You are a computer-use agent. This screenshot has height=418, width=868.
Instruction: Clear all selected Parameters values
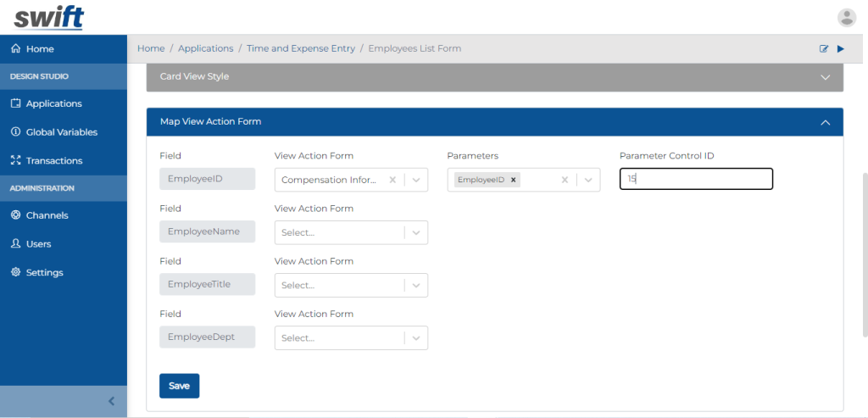click(565, 180)
